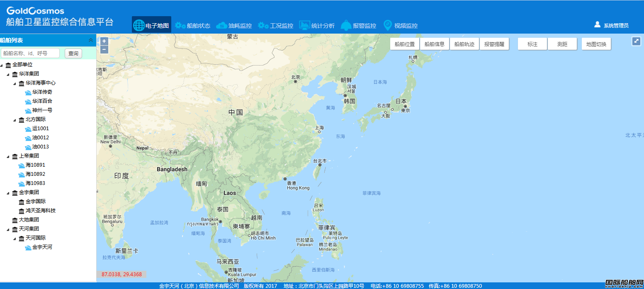Click the 系统管理员 account label
Screen dimensions: 644x289
coord(616,26)
